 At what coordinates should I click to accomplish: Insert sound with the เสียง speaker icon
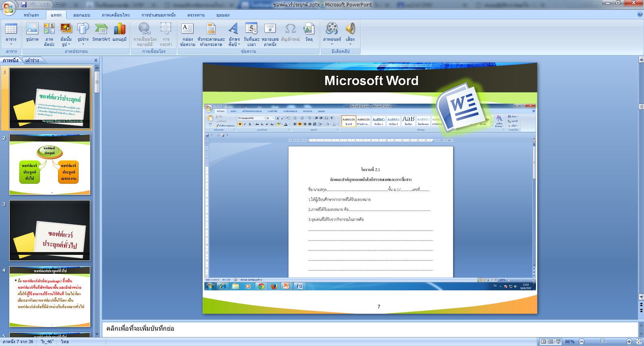350,29
